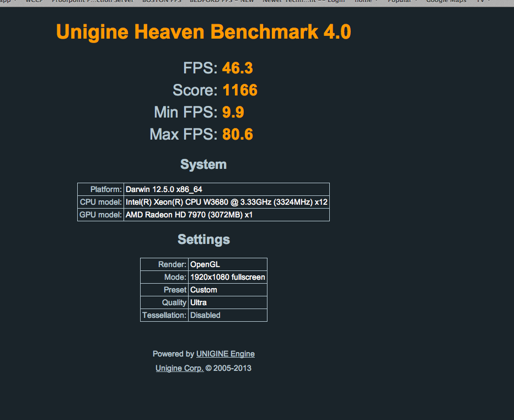Click the 1920x1080 fullscreen mode cell
This screenshot has height=420, width=514.
228,277
